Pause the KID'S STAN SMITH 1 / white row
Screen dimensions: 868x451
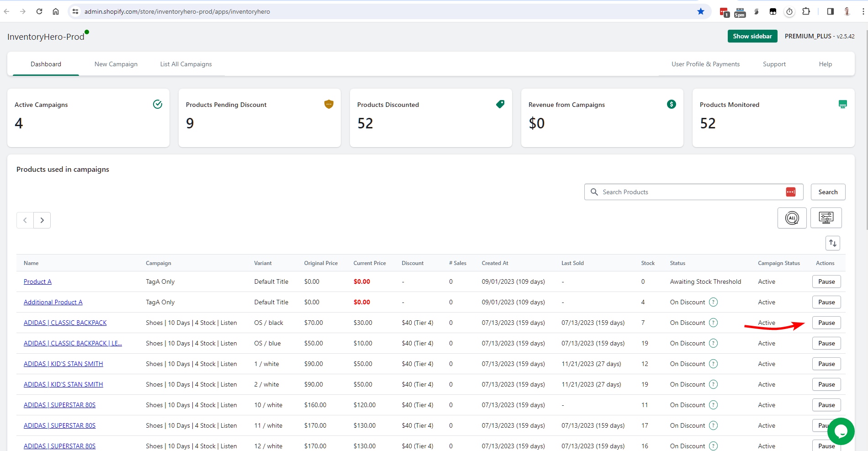click(826, 364)
